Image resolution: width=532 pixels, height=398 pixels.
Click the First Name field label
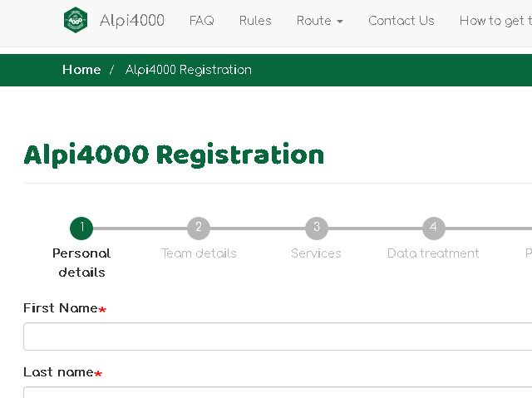pos(65,308)
